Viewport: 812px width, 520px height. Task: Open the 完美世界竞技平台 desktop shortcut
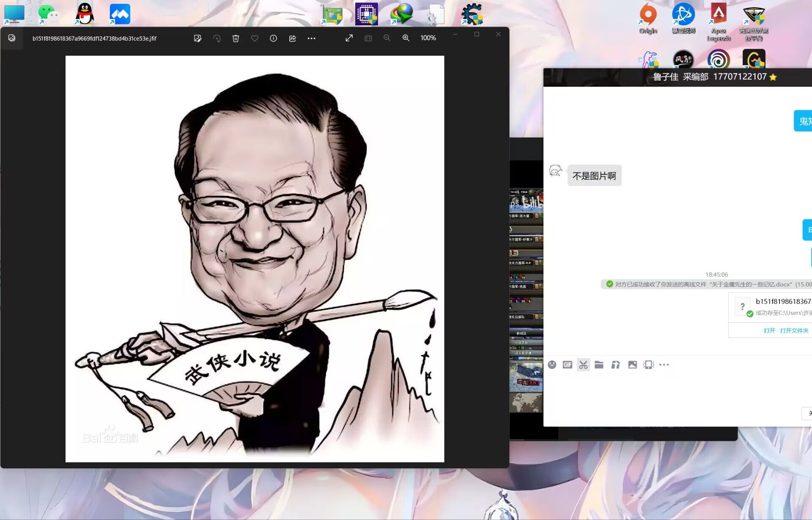point(754,24)
